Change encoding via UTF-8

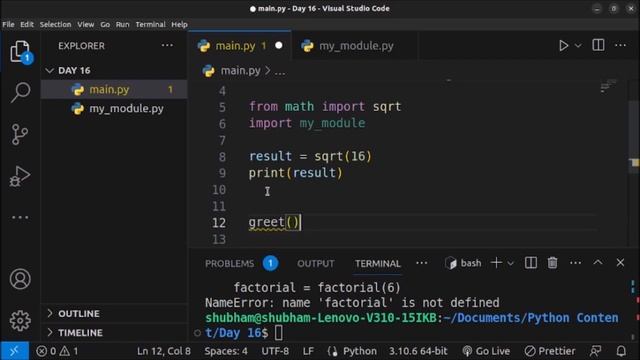tap(275, 351)
